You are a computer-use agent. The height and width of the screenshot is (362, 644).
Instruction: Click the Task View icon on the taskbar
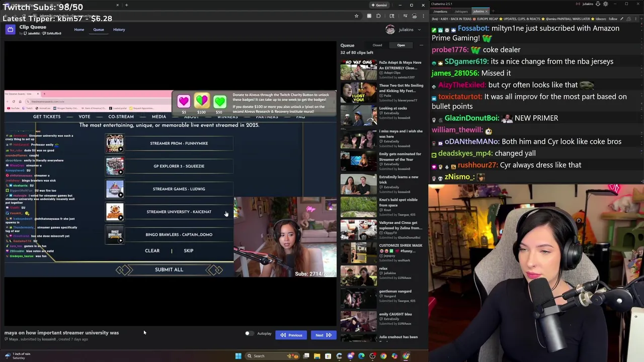306,356
